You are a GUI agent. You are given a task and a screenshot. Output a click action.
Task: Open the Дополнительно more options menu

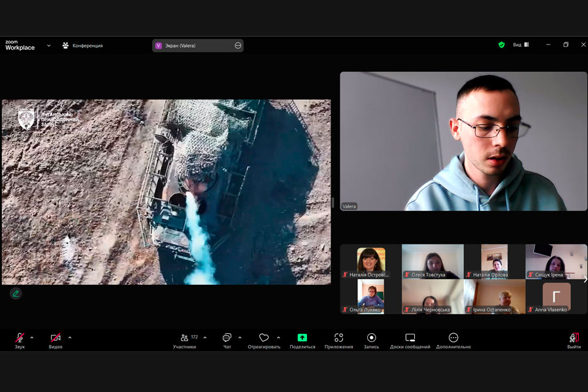[453, 341]
